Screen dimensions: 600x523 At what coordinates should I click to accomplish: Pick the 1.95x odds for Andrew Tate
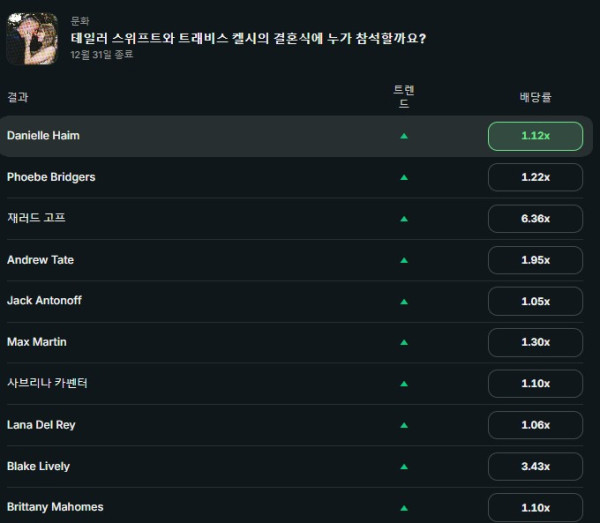(x=535, y=260)
